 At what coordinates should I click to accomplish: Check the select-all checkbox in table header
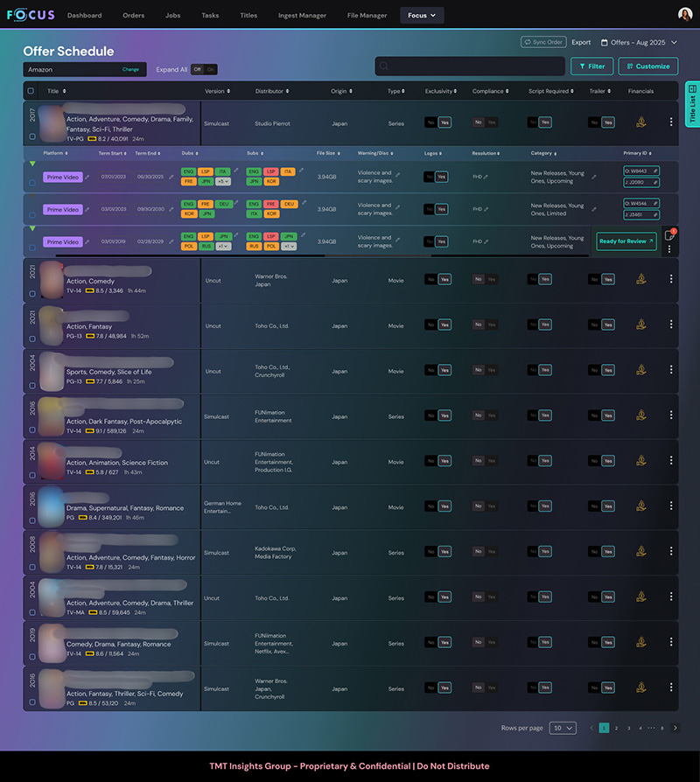pos(31,91)
